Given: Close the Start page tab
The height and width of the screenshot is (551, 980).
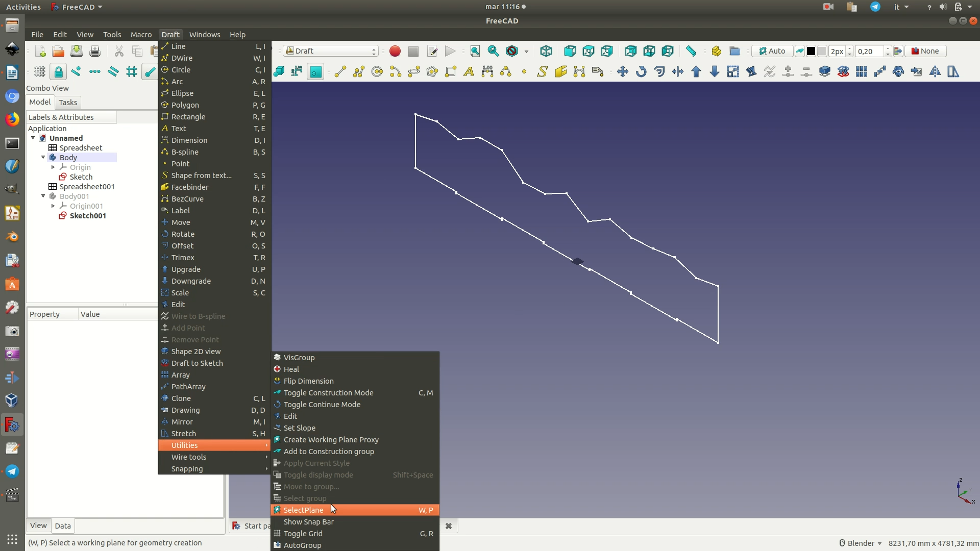Looking at the screenshot, I should 449,526.
